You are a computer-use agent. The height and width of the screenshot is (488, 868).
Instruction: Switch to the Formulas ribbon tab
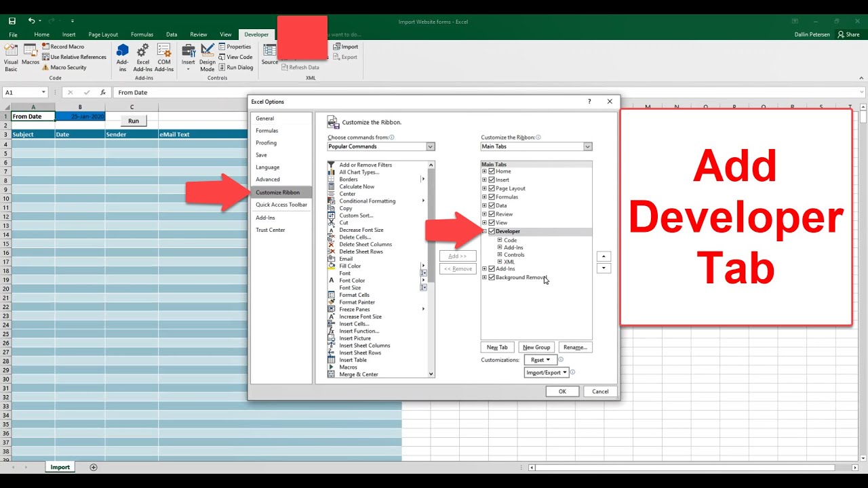point(142,35)
